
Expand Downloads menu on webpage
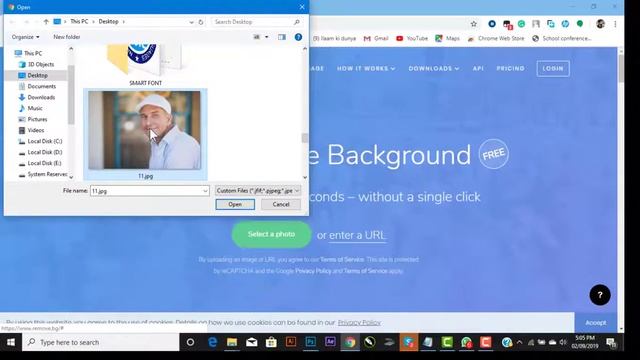(x=433, y=69)
